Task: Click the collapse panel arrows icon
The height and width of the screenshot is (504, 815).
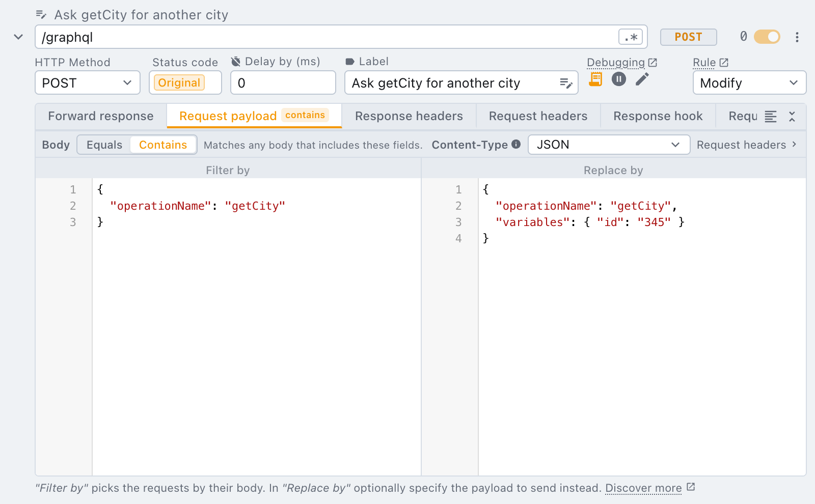Action: tap(792, 117)
